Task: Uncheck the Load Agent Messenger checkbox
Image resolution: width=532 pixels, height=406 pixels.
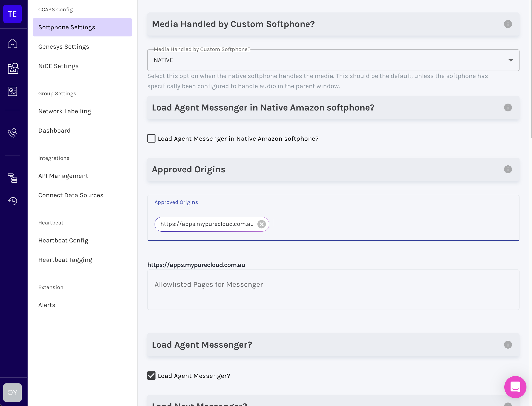Action: [x=151, y=376]
